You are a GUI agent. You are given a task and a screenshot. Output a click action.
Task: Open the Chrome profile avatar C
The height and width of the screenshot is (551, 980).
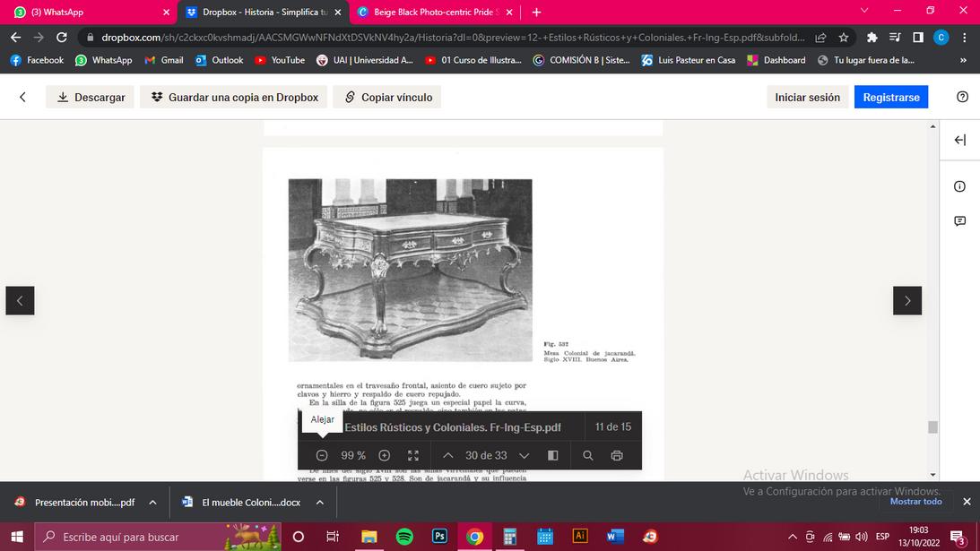[941, 38]
